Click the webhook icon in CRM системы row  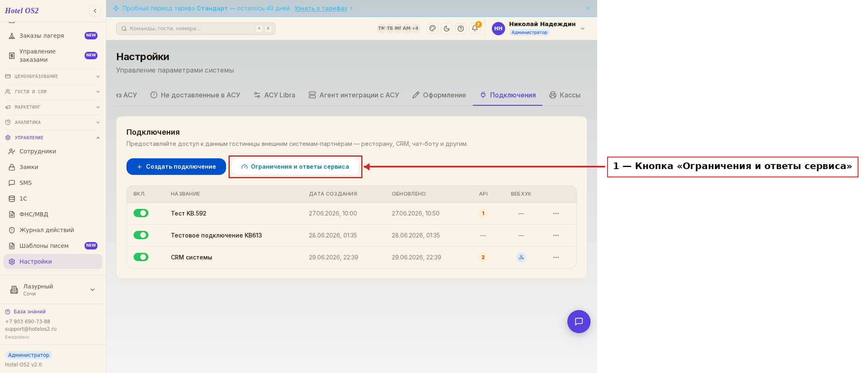521,257
